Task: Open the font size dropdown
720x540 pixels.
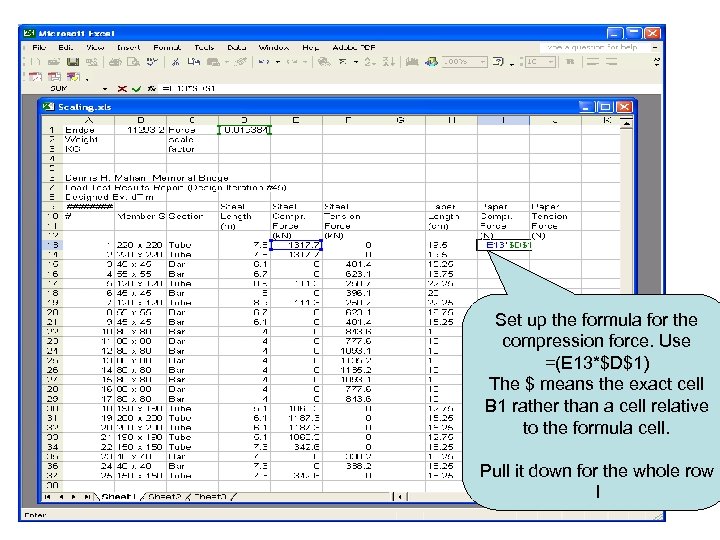Action: (551, 62)
